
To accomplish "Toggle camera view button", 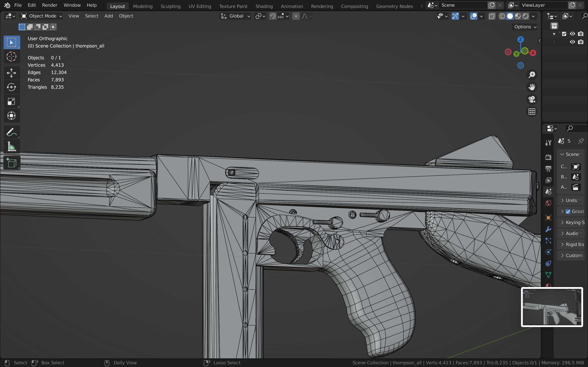I will (x=532, y=99).
